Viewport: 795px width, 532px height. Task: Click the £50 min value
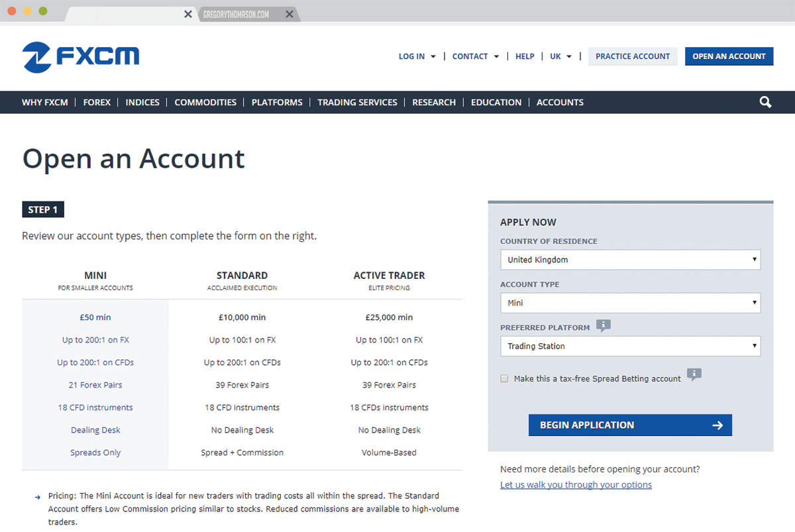(x=95, y=317)
